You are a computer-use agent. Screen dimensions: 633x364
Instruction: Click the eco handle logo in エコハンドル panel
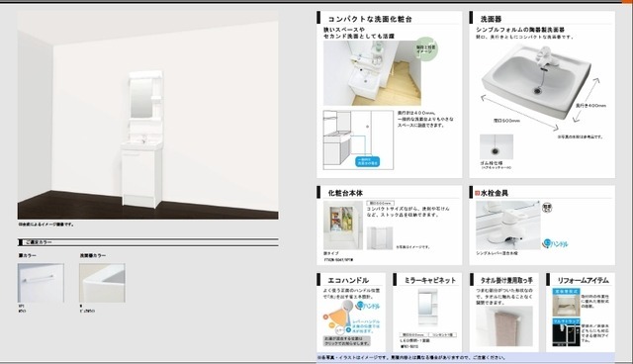point(368,307)
